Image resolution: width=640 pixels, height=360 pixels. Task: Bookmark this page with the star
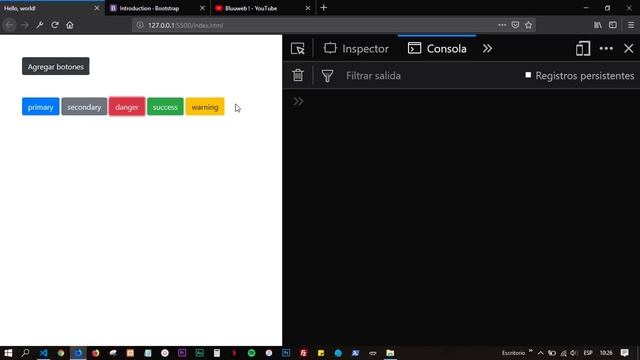(x=529, y=25)
